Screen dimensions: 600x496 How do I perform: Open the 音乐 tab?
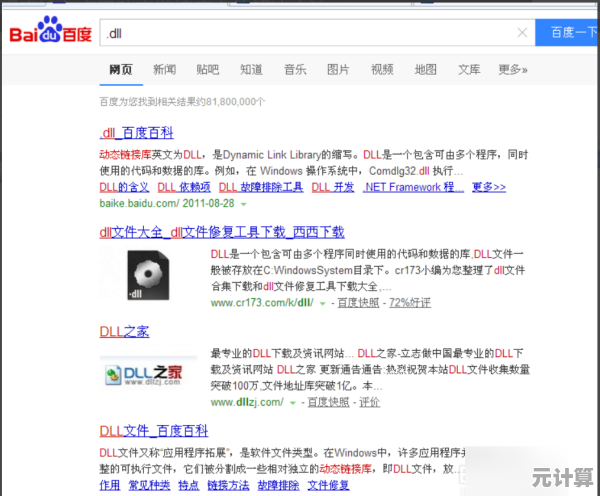(x=295, y=70)
